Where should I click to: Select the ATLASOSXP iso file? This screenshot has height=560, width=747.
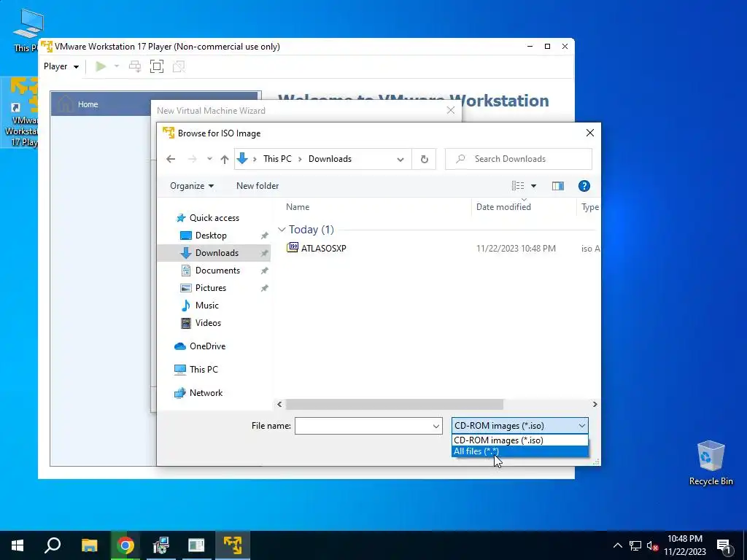point(317,248)
